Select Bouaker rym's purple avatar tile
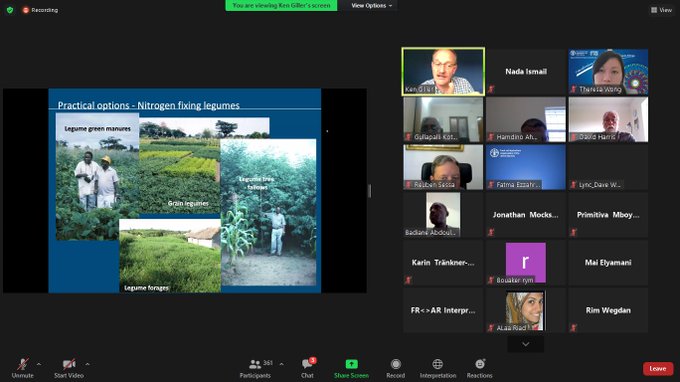 [526, 262]
